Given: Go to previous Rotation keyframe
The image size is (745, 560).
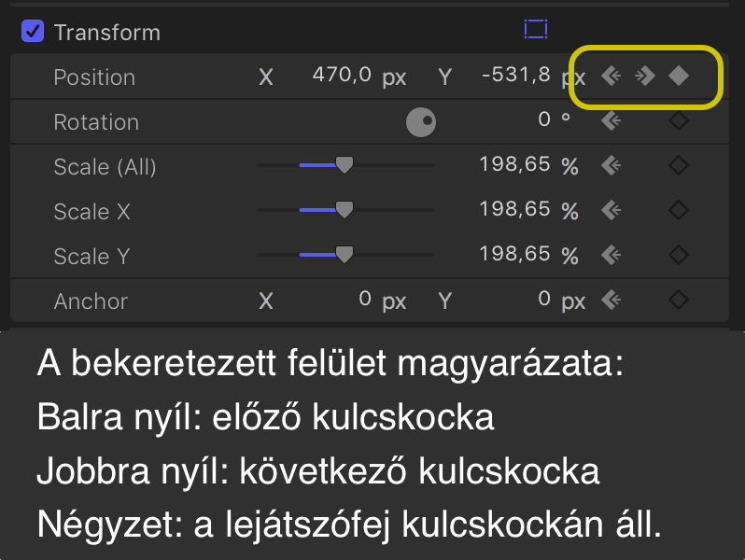Looking at the screenshot, I should tap(611, 120).
